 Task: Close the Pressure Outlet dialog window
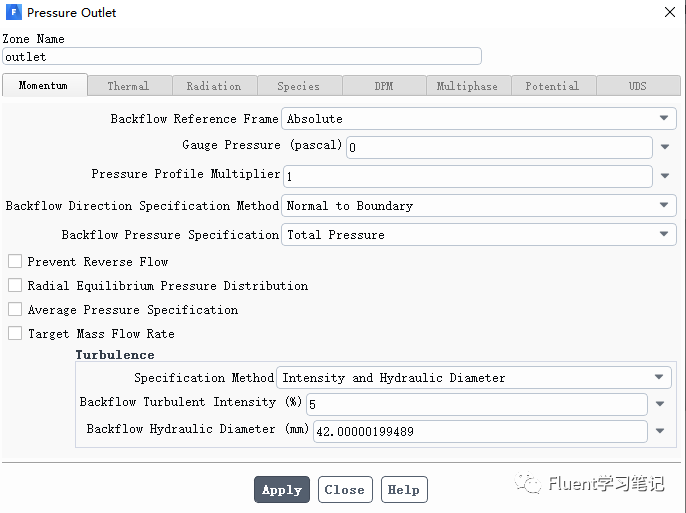click(670, 12)
